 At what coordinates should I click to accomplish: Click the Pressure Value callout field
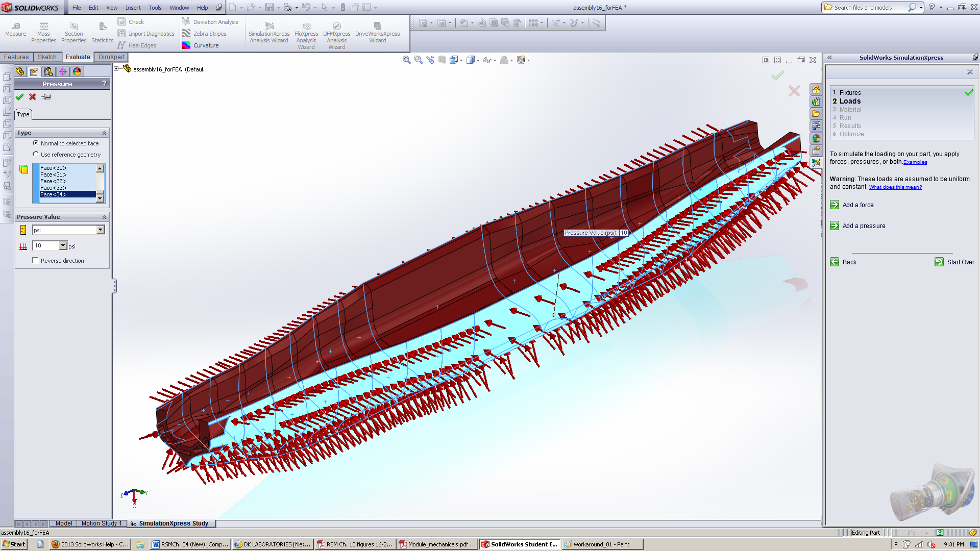(624, 233)
